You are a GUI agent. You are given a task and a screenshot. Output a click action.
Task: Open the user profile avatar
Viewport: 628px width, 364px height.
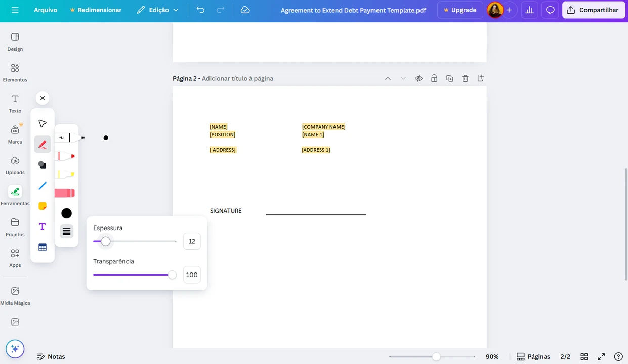(495, 10)
